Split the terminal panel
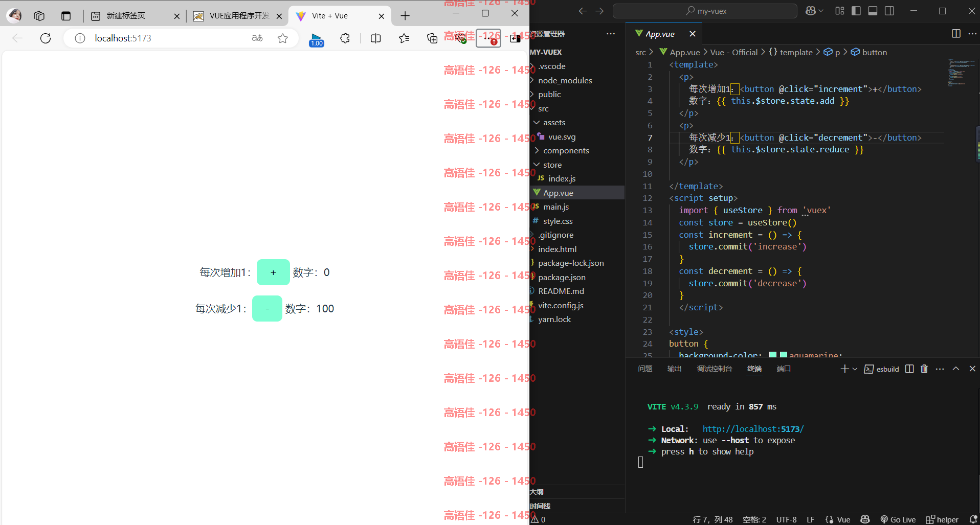Viewport: 980px width, 525px height. [909, 369]
